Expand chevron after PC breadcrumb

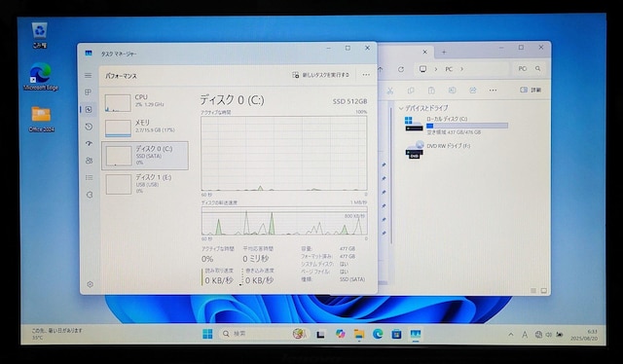461,69
